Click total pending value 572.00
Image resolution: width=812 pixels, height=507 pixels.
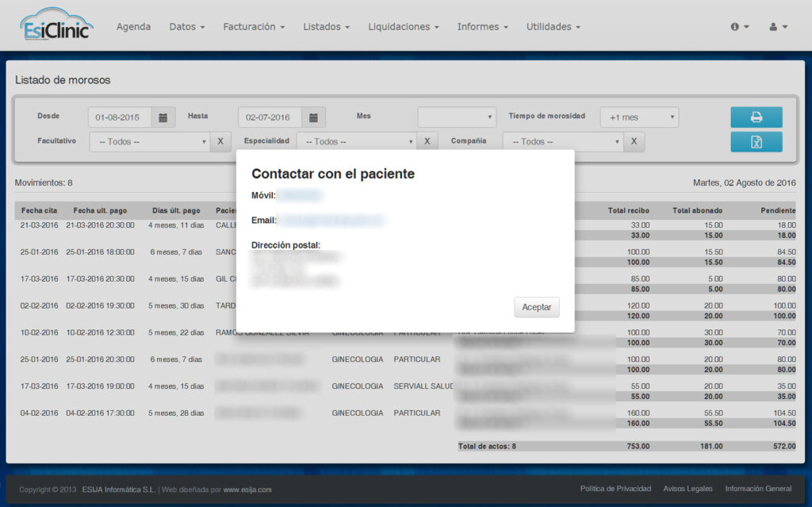[x=784, y=446]
